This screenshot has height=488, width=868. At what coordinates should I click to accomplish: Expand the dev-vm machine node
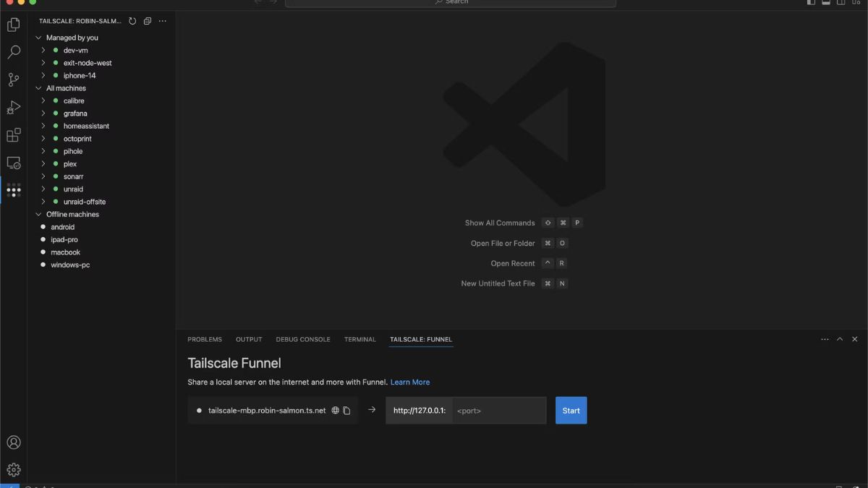(x=43, y=51)
